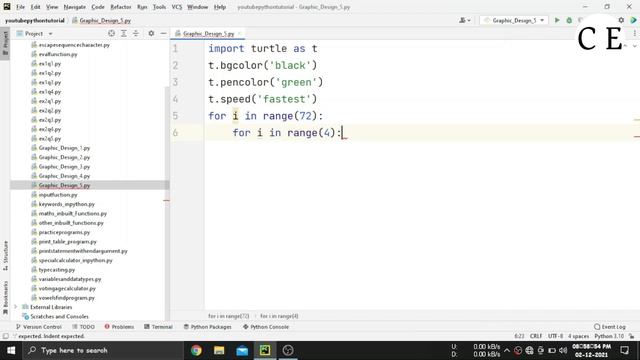This screenshot has width=640, height=360.
Task: Click the CRLF line separator status entry
Action: [536, 336]
